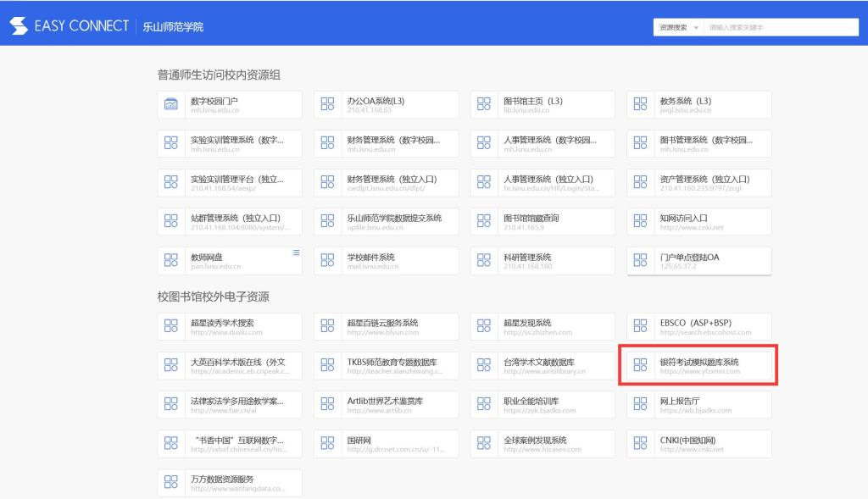Open the 乐山师范学院数据提交系统 icon
This screenshot has width=868, height=499.
[327, 221]
